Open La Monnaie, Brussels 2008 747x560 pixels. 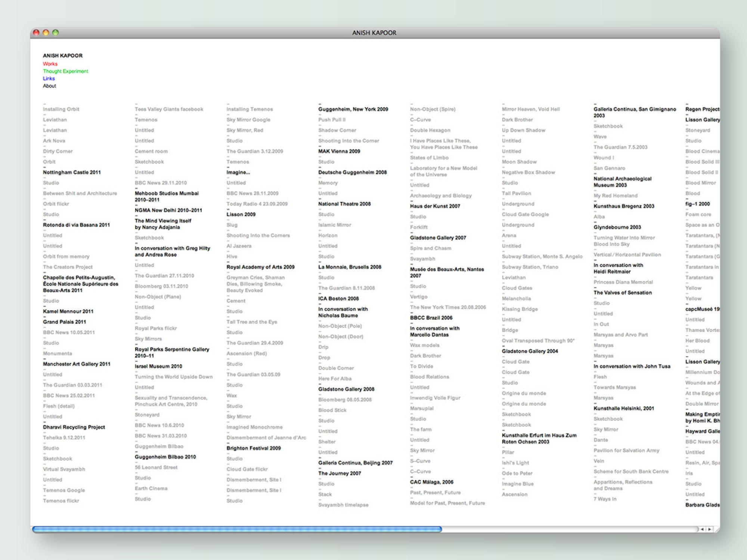click(350, 267)
